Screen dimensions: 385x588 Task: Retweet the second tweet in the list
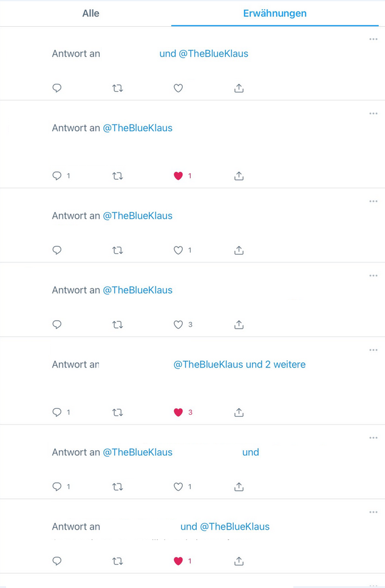point(118,176)
